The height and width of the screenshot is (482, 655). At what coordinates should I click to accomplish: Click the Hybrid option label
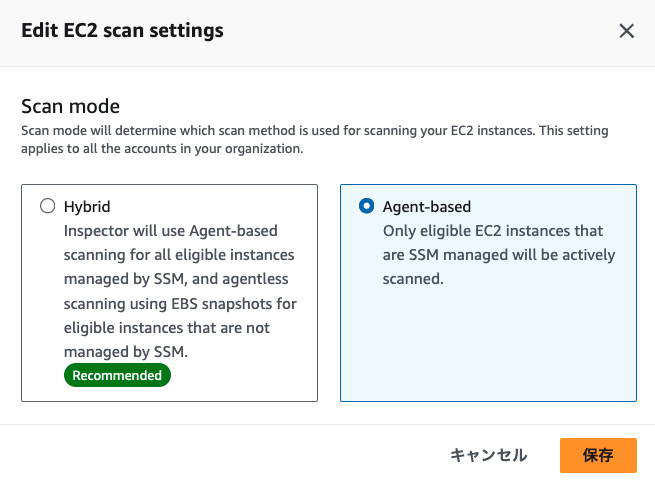click(87, 207)
